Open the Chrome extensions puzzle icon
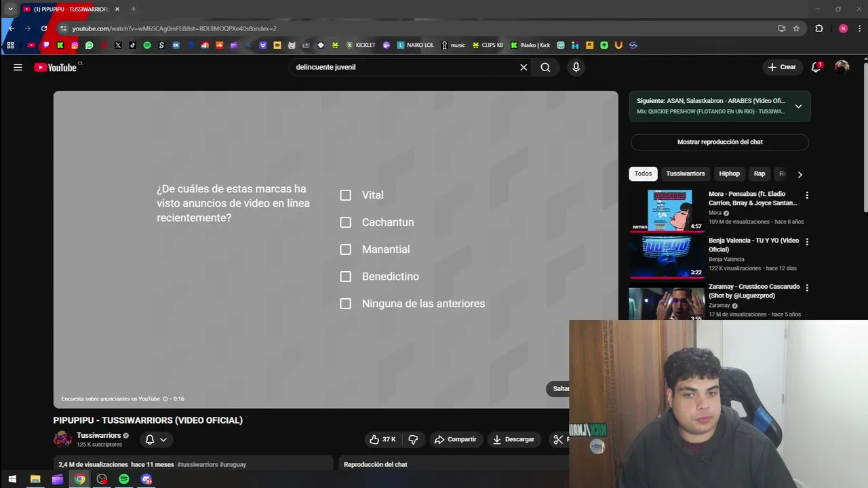The image size is (868, 488). tap(819, 28)
